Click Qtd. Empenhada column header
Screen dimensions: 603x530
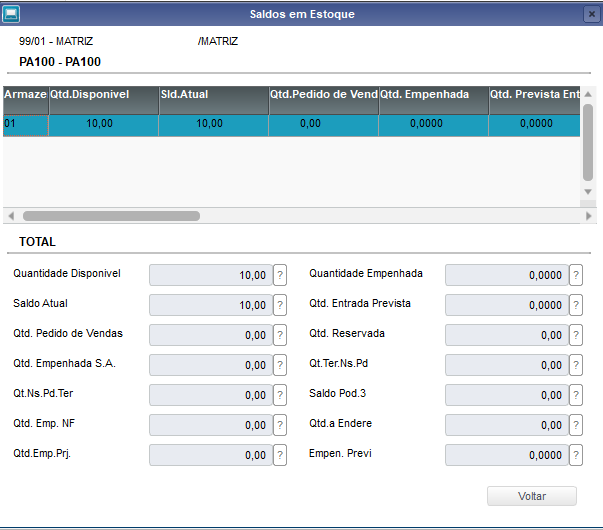click(x=434, y=100)
